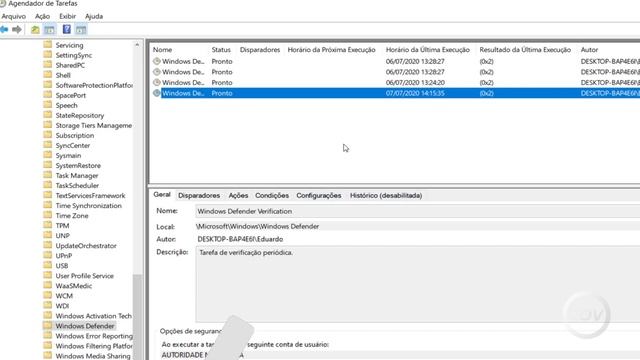
Task: Select the task last run 06/07/2020 13:24:20
Action: [x=395, y=82]
